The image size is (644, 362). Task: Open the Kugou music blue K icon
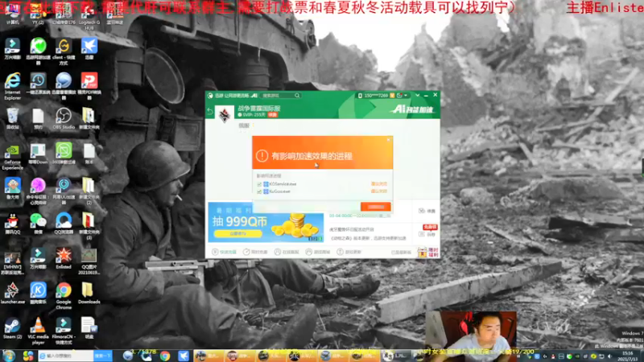pos(38,294)
